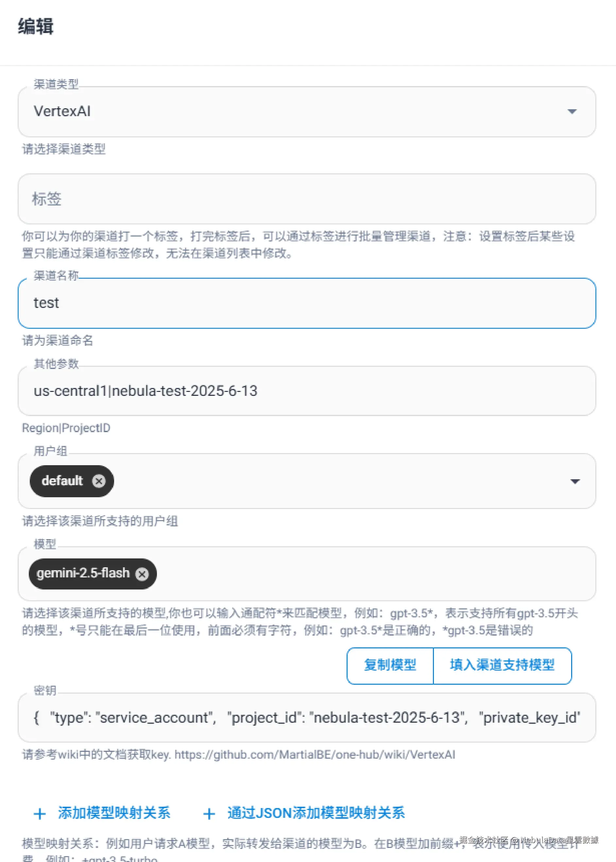This screenshot has height=862, width=616.
Task: Remove the gemini-2.5-flash model chip
Action: click(x=142, y=574)
